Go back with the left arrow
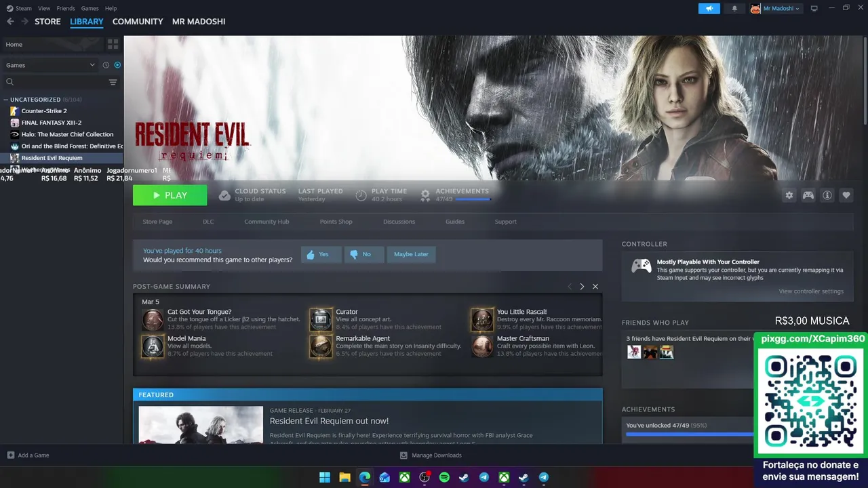The width and height of the screenshot is (868, 488). point(10,22)
